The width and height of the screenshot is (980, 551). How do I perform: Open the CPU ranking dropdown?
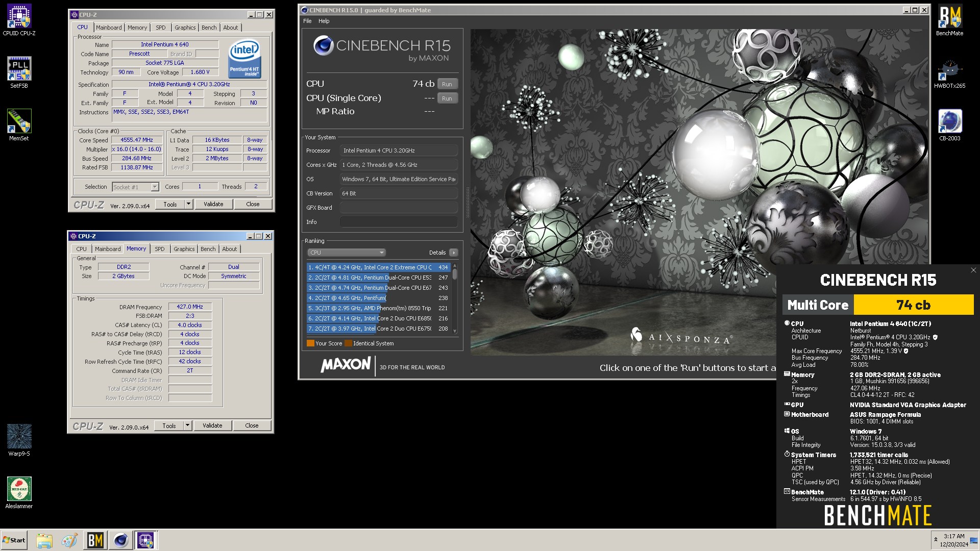click(x=346, y=253)
